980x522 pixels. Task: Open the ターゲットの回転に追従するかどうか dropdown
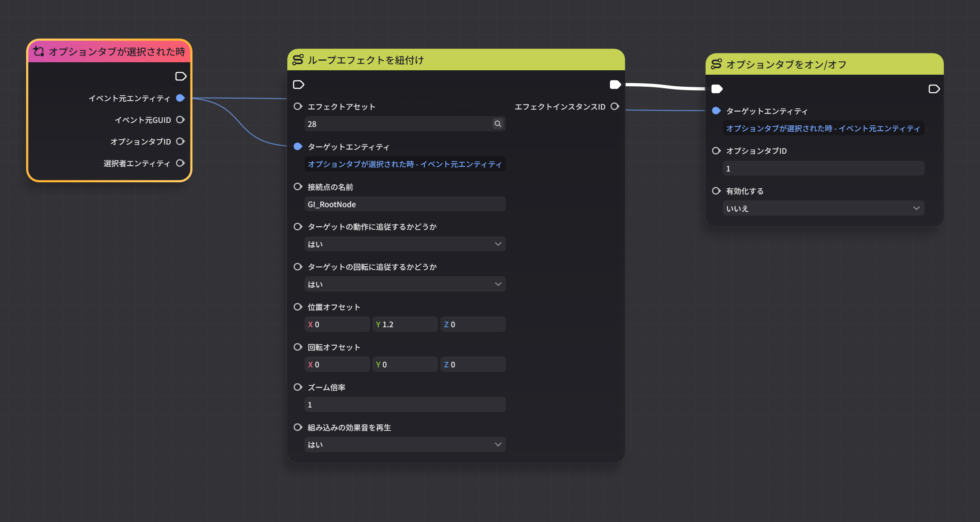(405, 284)
